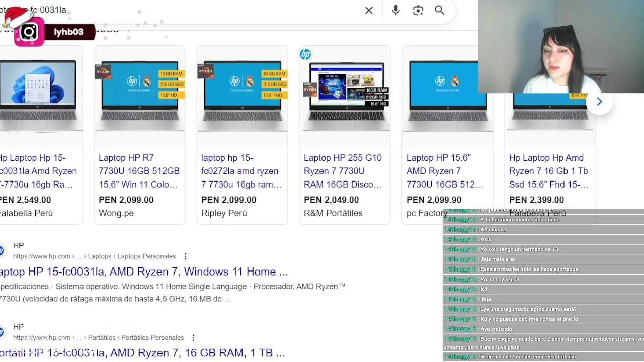This screenshot has width=644, height=362.
Task: Start voice search with the microphone icon
Action: pos(396,10)
